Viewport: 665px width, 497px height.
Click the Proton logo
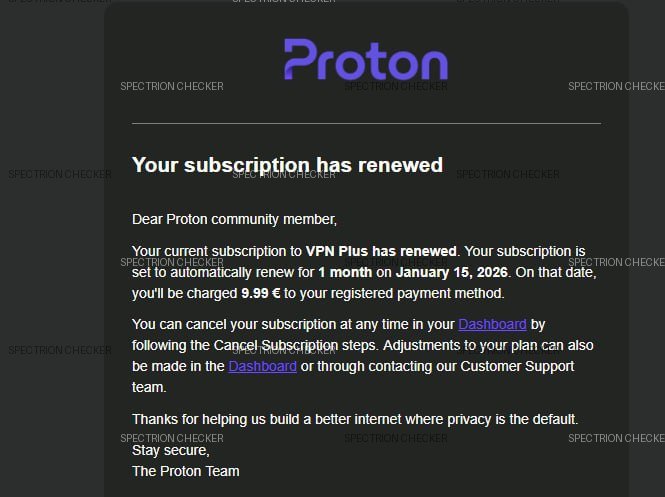[x=366, y=60]
